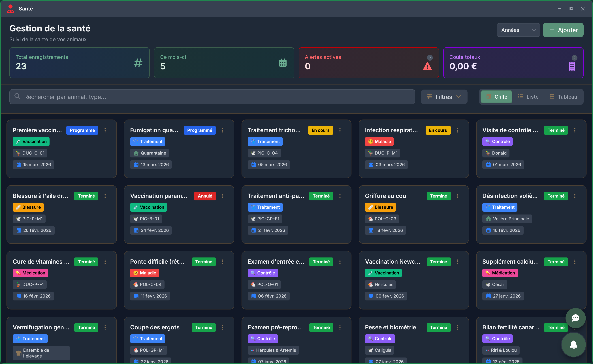This screenshot has height=364, width=593.
Task: Switch to Tableau view
Action: pos(563,97)
